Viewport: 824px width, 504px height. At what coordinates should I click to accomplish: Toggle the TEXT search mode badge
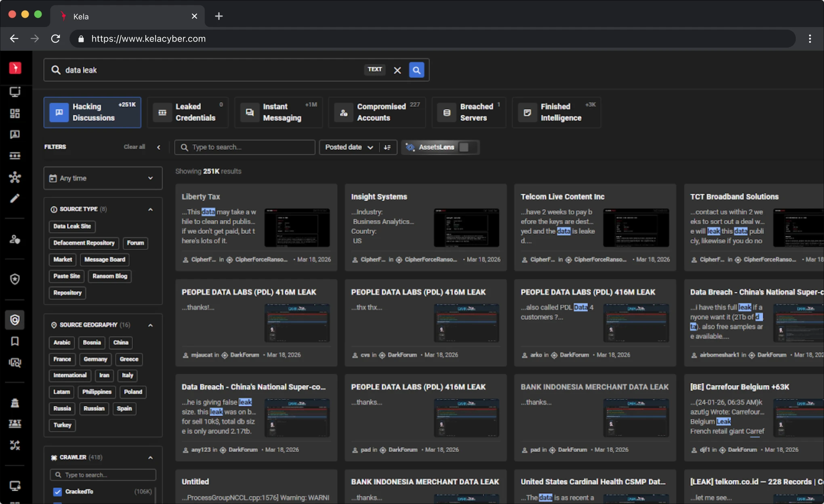(375, 69)
